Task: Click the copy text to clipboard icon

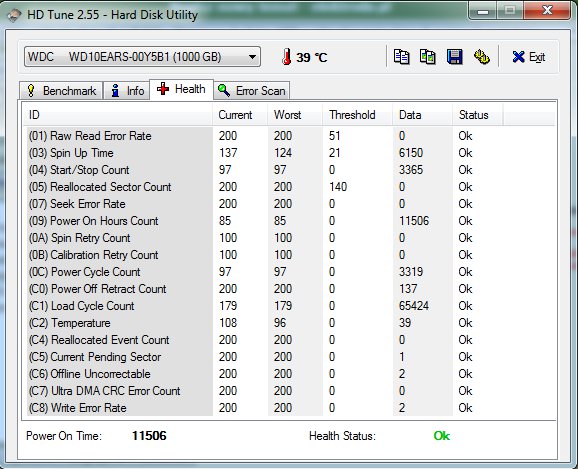Action: coord(401,57)
